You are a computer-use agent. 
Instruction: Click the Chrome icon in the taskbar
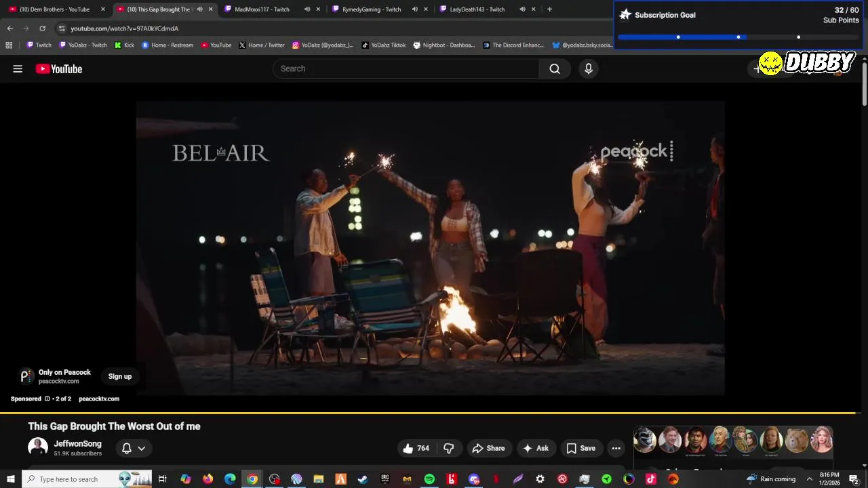[252, 479]
